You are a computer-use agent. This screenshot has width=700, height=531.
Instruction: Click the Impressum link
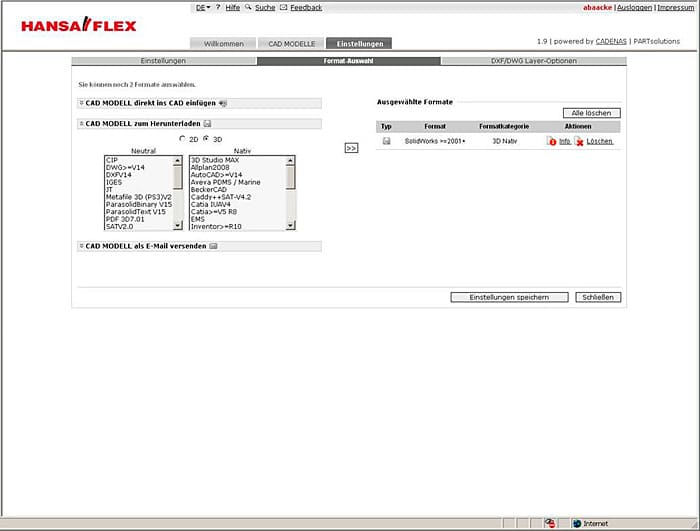click(676, 8)
